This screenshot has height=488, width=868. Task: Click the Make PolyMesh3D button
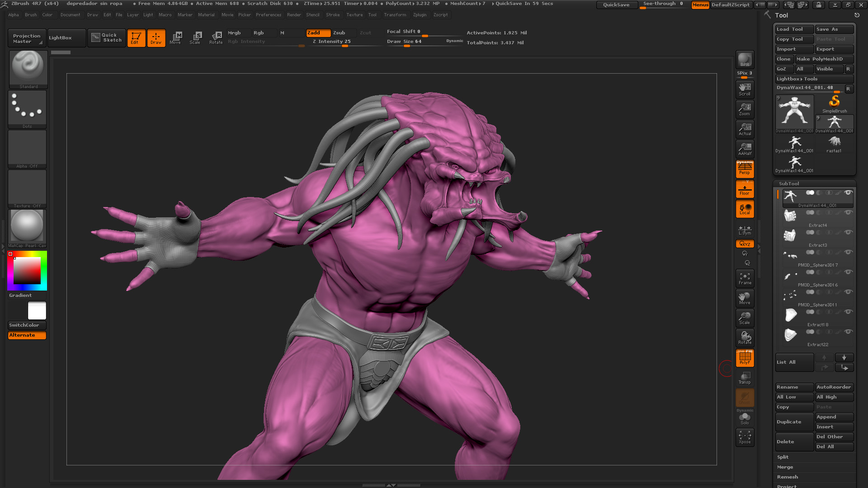pyautogui.click(x=824, y=59)
